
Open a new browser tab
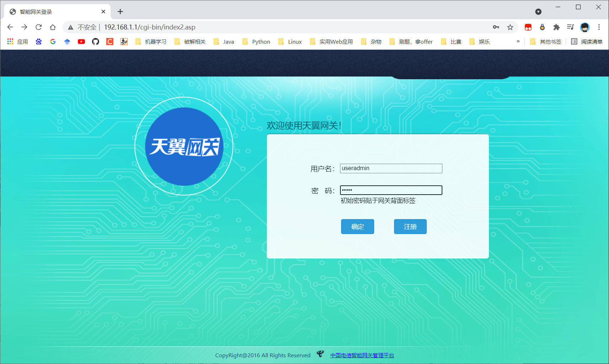(x=120, y=12)
